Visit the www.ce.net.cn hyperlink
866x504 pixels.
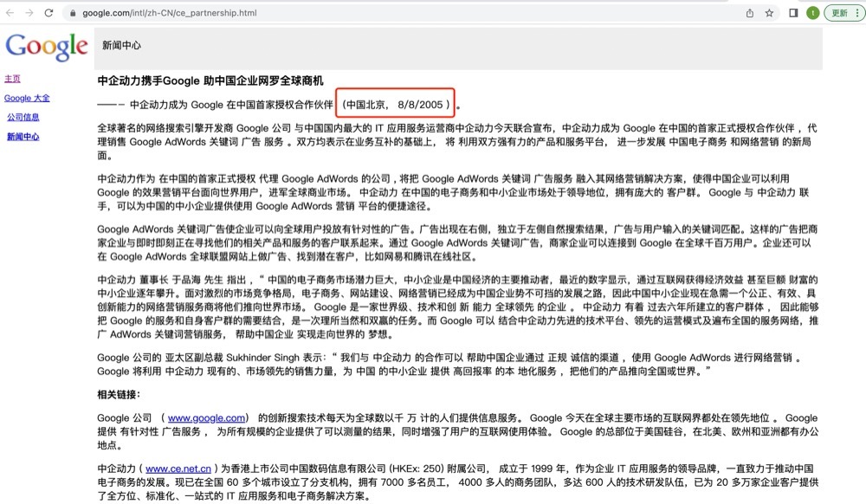[x=178, y=468]
